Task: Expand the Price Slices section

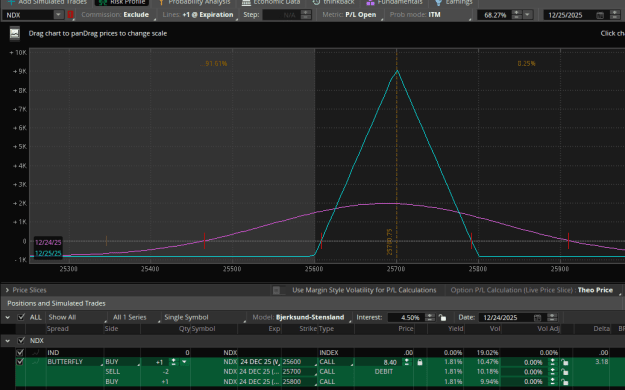Action: tap(7, 290)
